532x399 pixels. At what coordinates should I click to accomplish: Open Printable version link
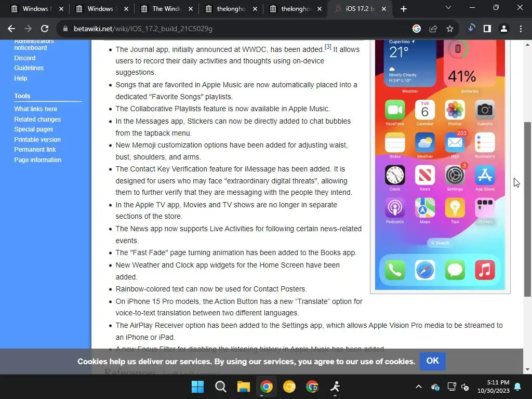(37, 140)
